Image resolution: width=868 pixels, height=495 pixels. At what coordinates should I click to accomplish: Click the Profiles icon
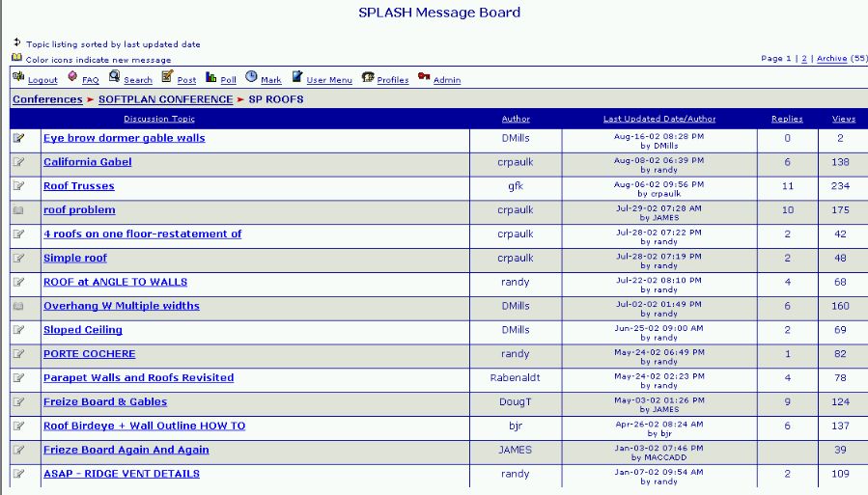[x=368, y=77]
